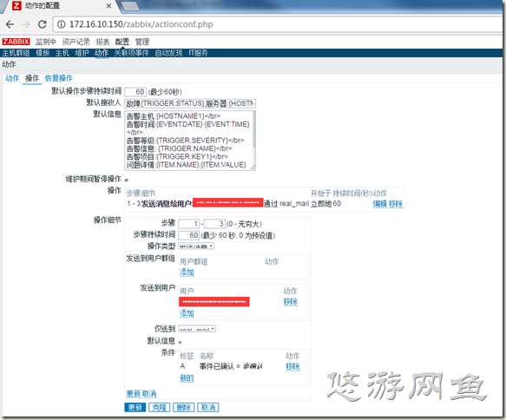506x420 pixels.
Task: Click the 克隆 button
Action: point(160,408)
